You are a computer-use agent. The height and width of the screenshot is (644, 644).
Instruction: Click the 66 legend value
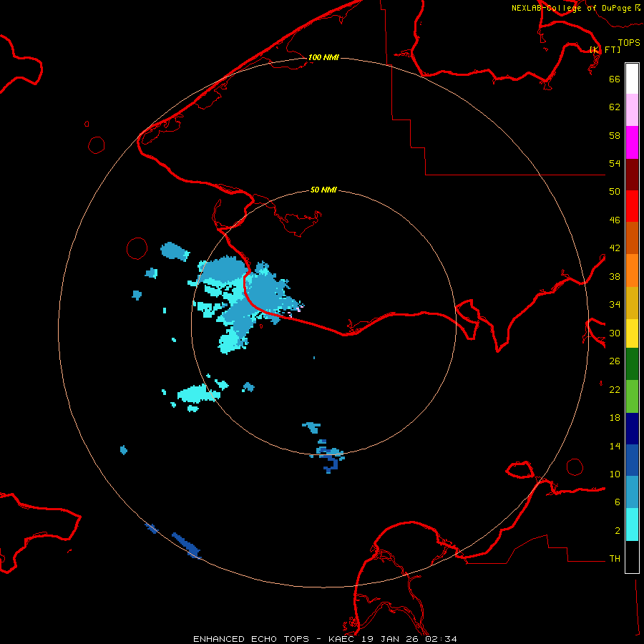click(615, 79)
